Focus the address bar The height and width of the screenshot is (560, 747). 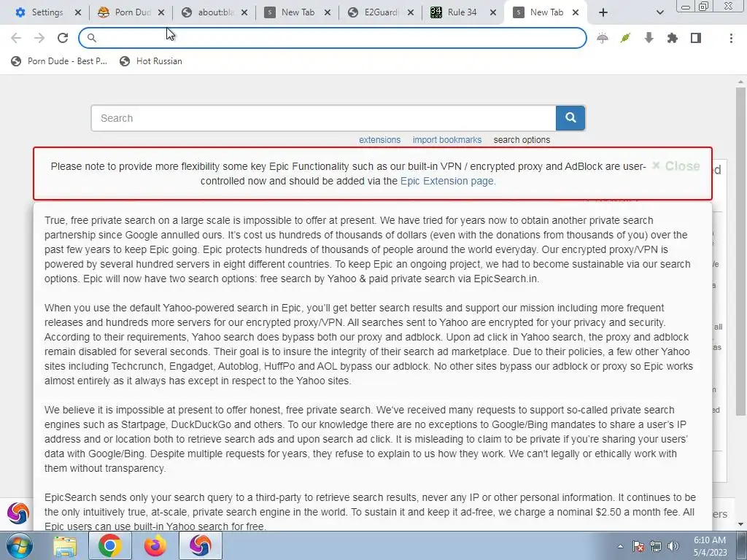333,38
